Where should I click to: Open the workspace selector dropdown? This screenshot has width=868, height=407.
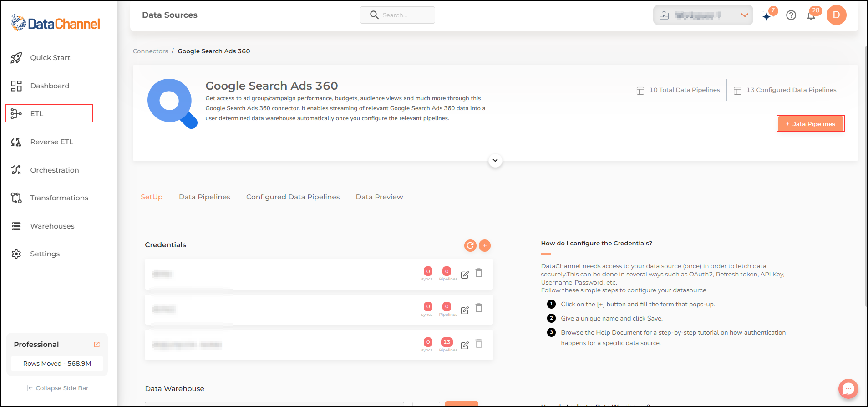pos(703,15)
